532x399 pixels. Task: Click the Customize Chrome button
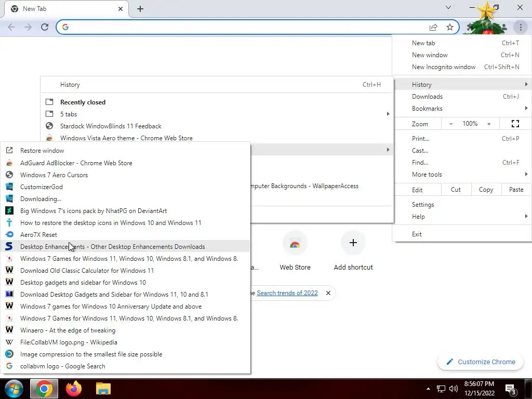[x=481, y=362]
